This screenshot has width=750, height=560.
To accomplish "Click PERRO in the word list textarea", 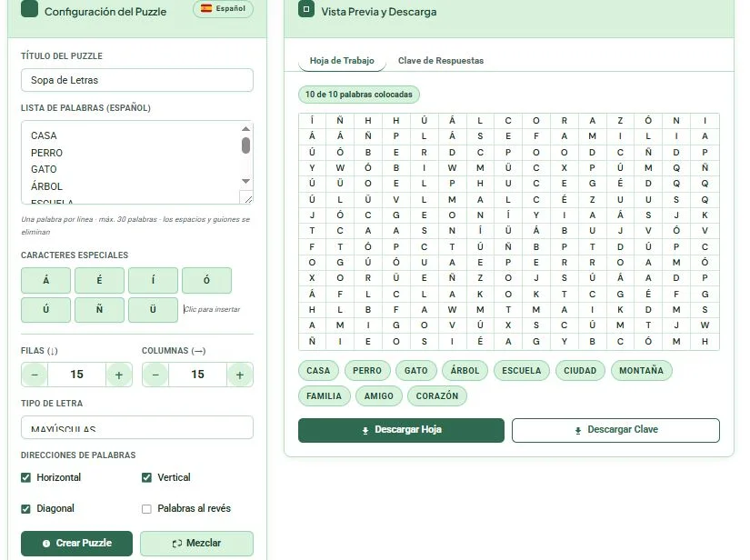I will (47, 153).
